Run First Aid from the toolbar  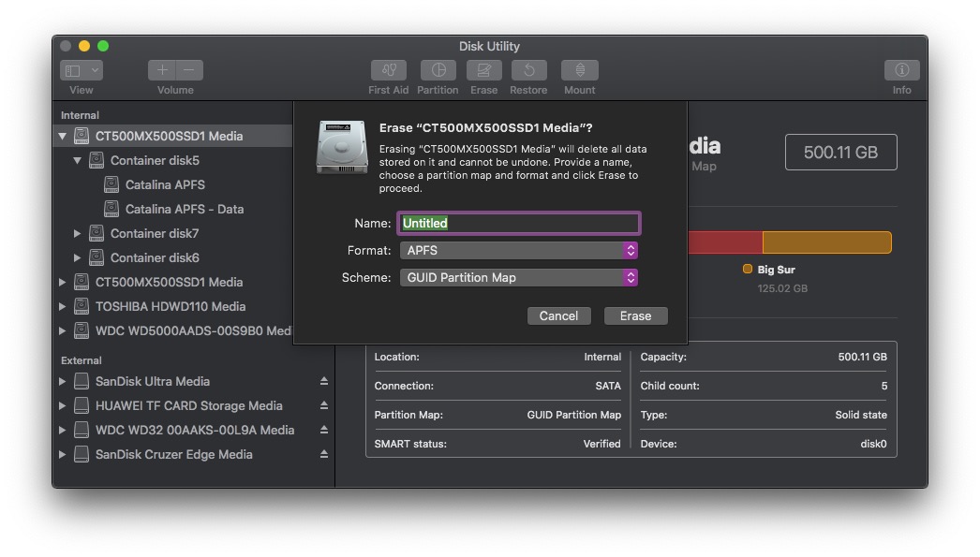tap(389, 70)
